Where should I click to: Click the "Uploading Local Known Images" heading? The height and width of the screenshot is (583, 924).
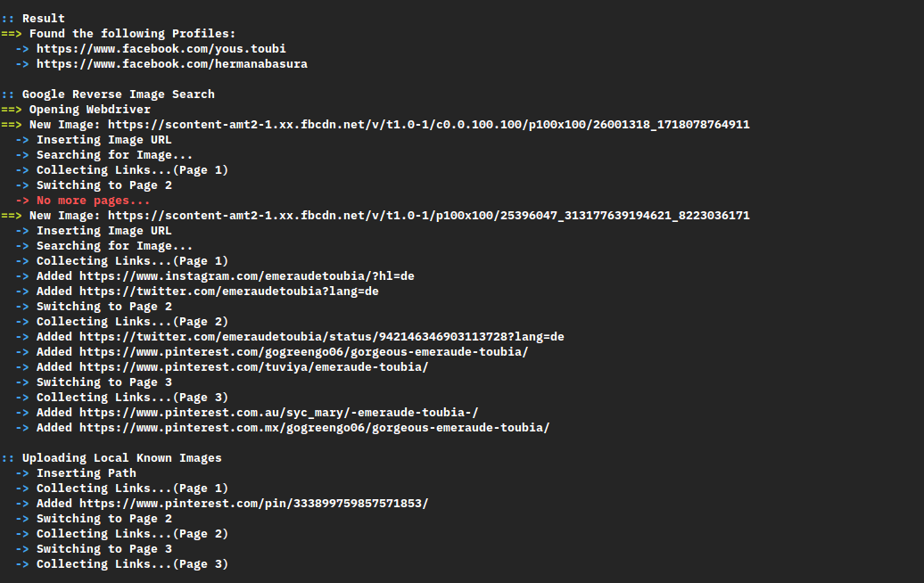121,458
